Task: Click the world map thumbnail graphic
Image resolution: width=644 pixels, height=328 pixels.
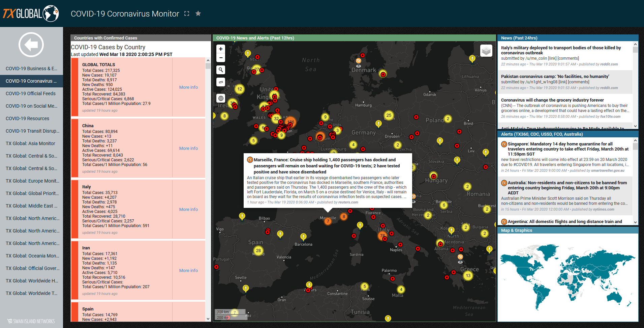Action: tap(568, 277)
